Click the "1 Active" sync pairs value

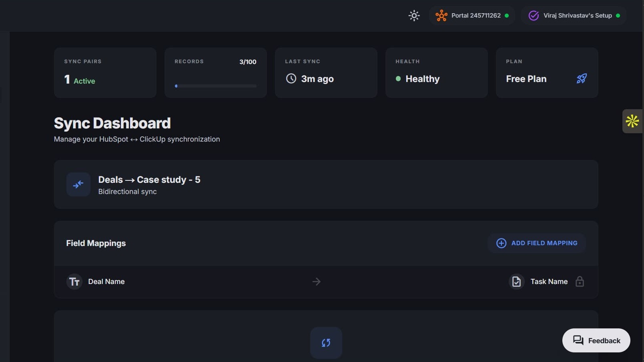coord(80,80)
